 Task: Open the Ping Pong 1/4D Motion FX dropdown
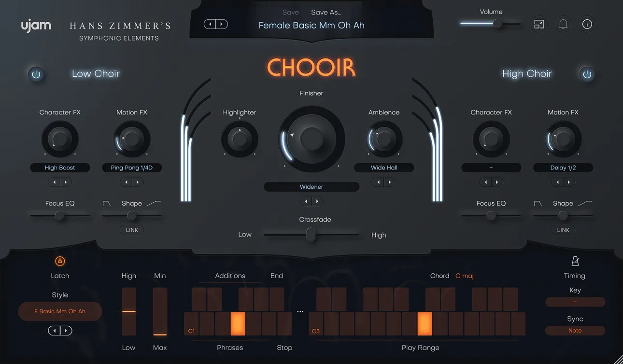(132, 168)
